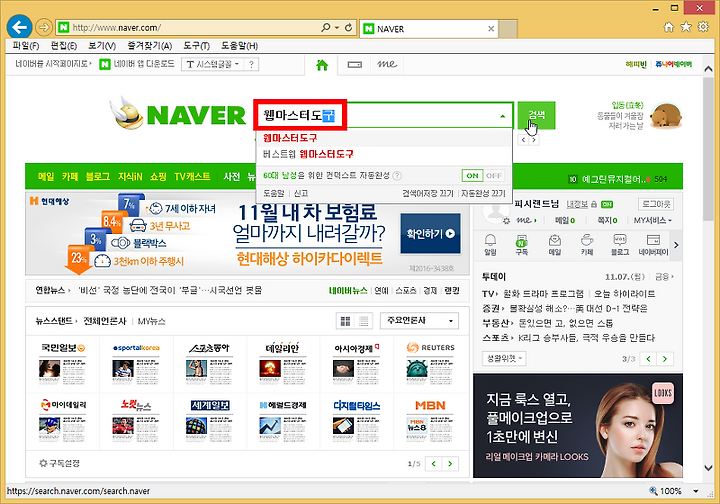Open the browser tools gear icon
This screenshot has width=720, height=504.
[703, 27]
